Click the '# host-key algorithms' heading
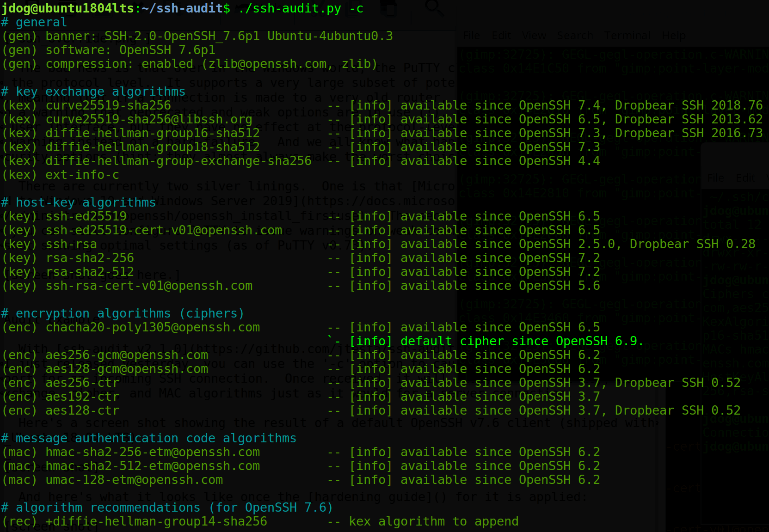 79,202
